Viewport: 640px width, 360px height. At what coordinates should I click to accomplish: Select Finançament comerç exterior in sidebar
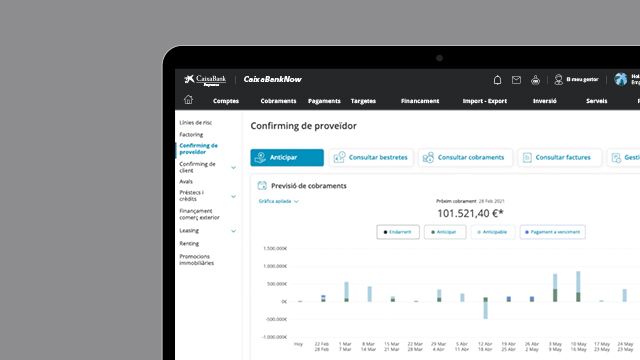coord(199,214)
